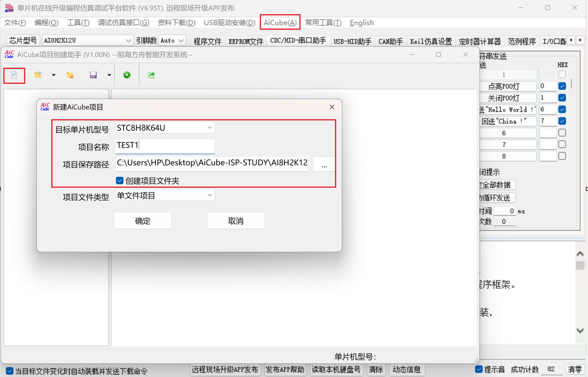Click the 点亮P00灯 send button

(x=508, y=86)
